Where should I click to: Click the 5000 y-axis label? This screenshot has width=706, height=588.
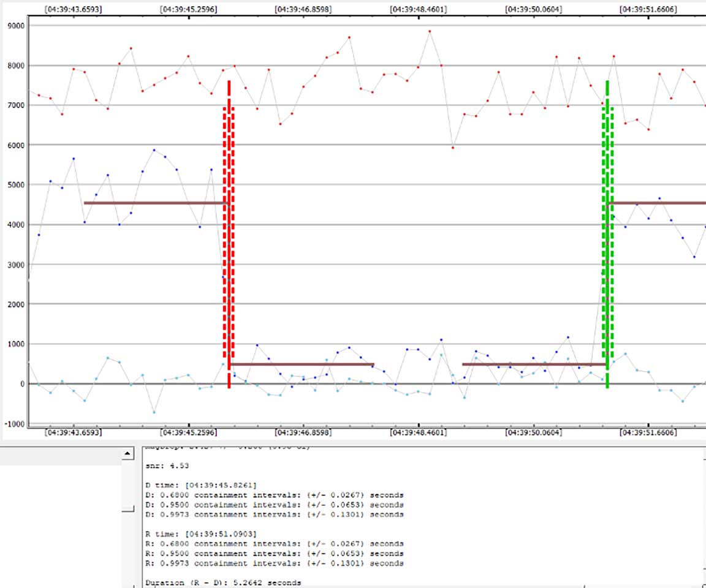pos(16,185)
